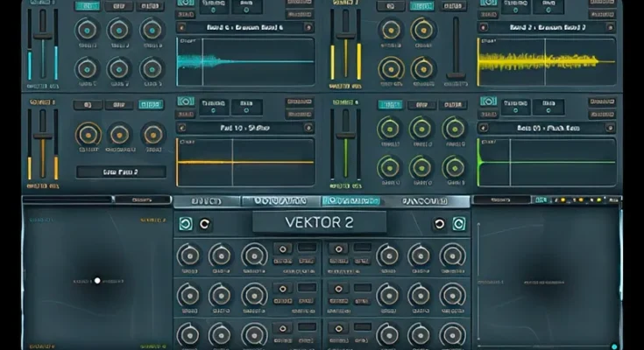The image size is (644, 350).
Task: Toggle first row's right round switch in VEKTOR panel
Action: [338, 248]
